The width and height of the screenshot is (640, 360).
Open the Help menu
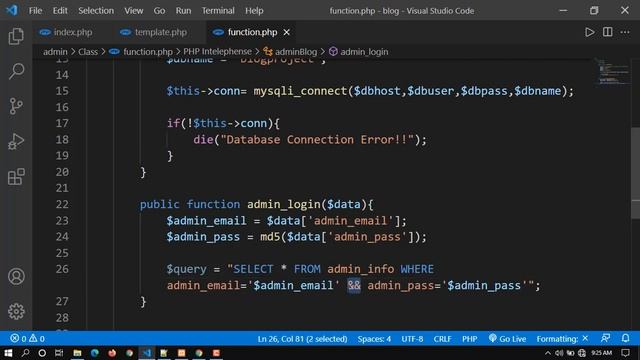254,11
